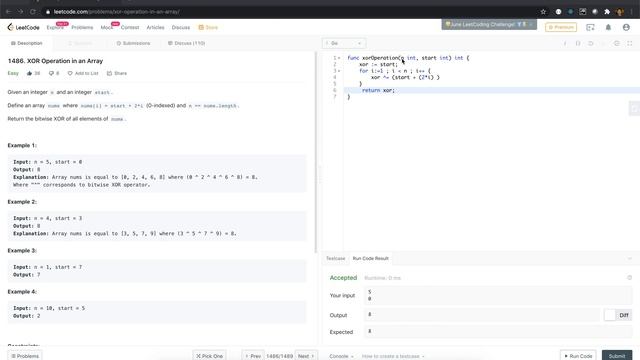The image size is (640, 360).
Task: Click the description panel scrollbar
Action: (x=316, y=152)
